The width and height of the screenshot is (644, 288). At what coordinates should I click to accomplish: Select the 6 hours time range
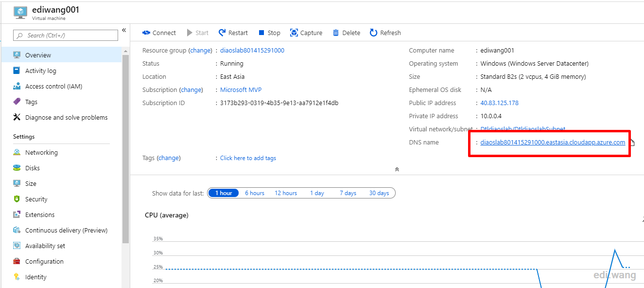click(x=255, y=193)
